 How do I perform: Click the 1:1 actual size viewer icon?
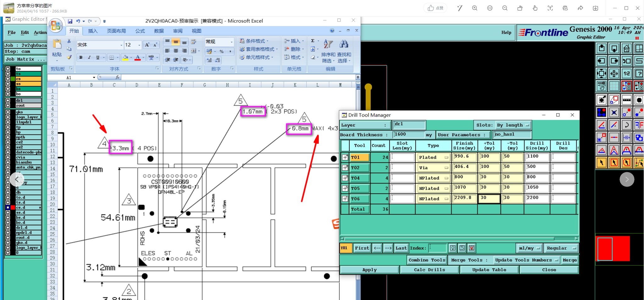pos(490,8)
